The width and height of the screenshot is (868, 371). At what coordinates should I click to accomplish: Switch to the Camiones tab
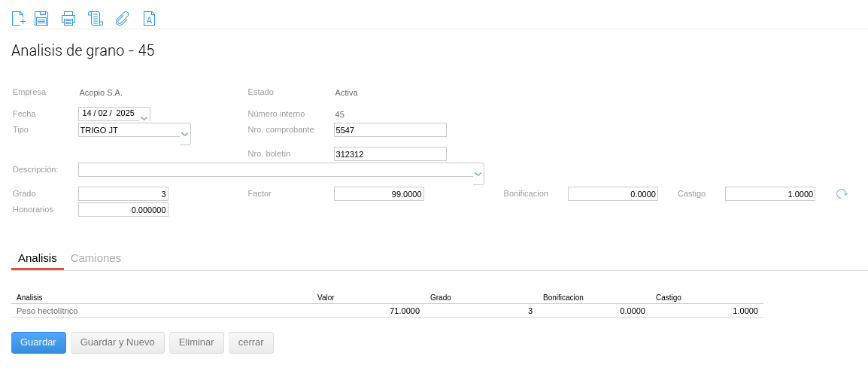pos(96,258)
